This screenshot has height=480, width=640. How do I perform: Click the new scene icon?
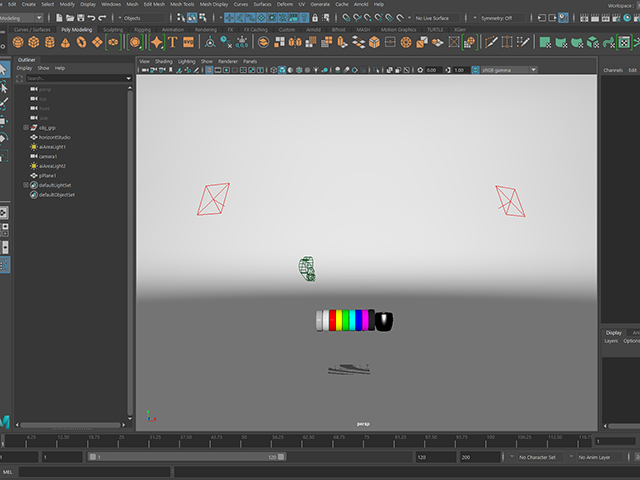click(x=59, y=18)
